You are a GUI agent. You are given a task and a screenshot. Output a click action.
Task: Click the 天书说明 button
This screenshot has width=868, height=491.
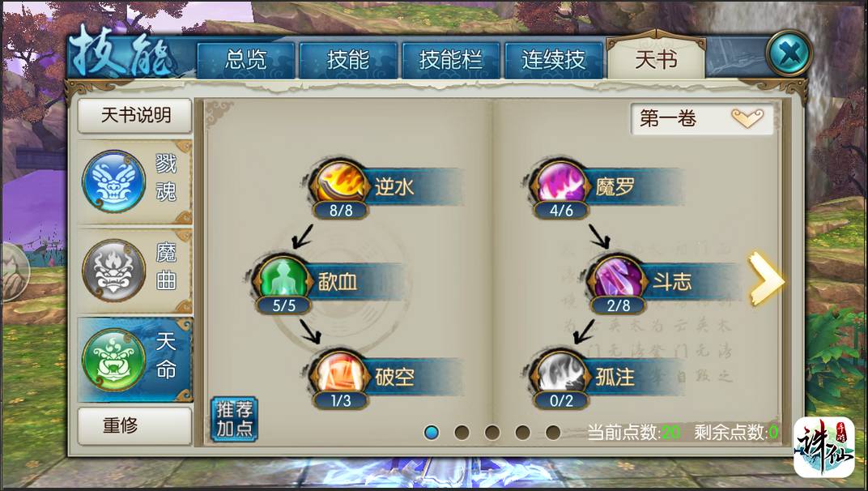click(135, 115)
